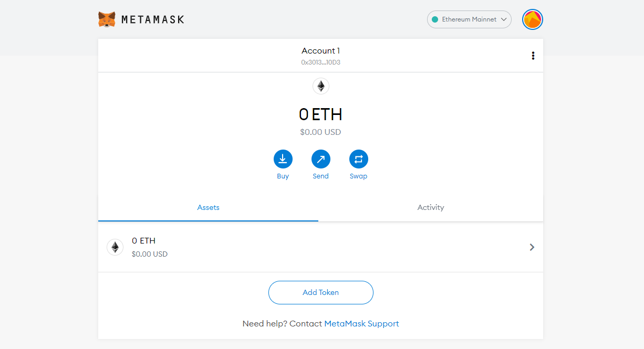Screen dimensions: 644x349
Task: Open the MetaMask Support link
Action: pyautogui.click(x=361, y=324)
